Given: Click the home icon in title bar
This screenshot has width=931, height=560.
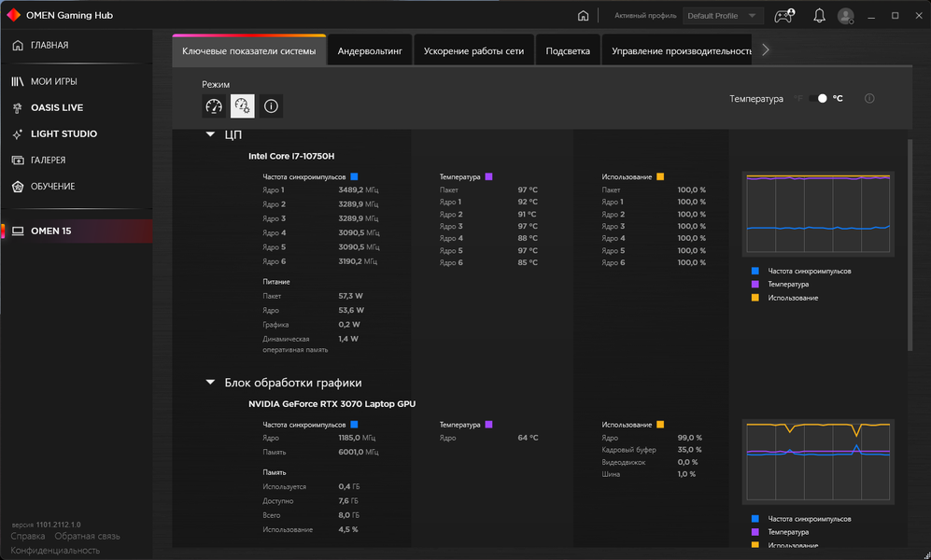Looking at the screenshot, I should [x=583, y=16].
